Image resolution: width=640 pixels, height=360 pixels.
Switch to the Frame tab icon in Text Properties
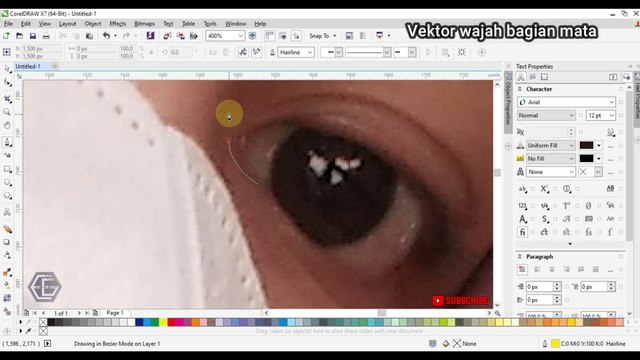tap(544, 77)
